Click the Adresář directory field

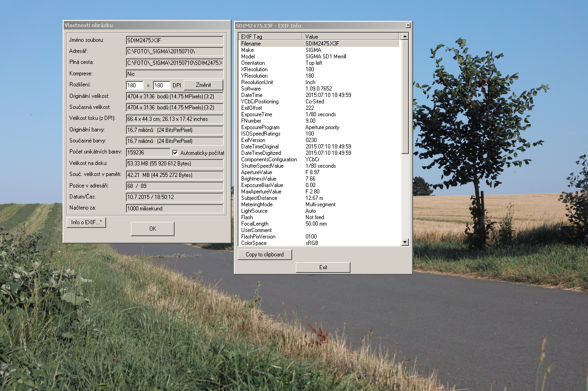[175, 51]
